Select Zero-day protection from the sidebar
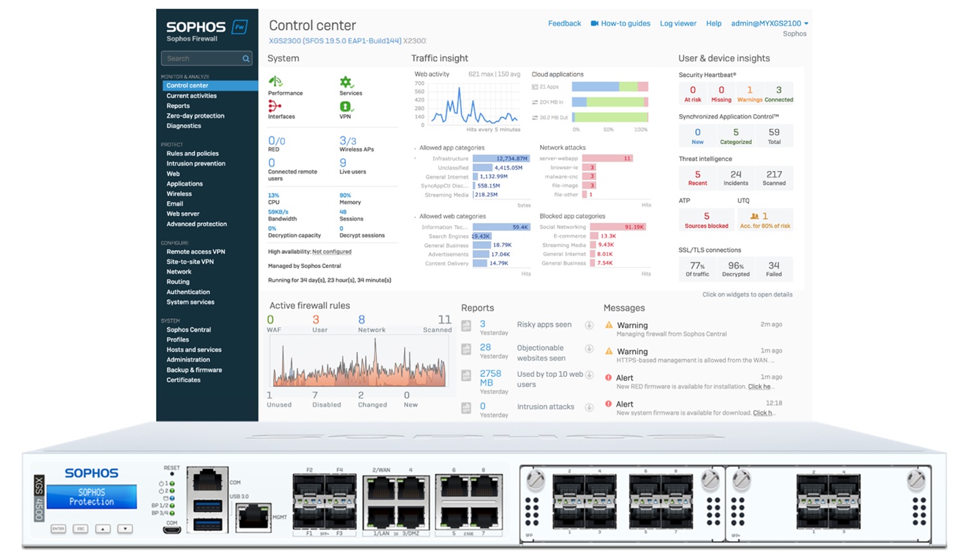The image size is (966, 560). [195, 116]
